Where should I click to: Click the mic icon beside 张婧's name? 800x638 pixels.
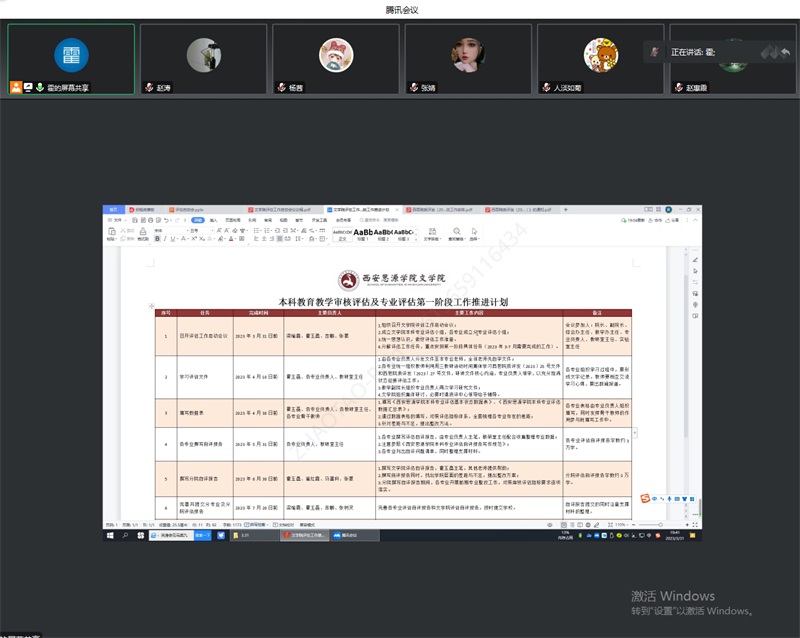[x=413, y=87]
